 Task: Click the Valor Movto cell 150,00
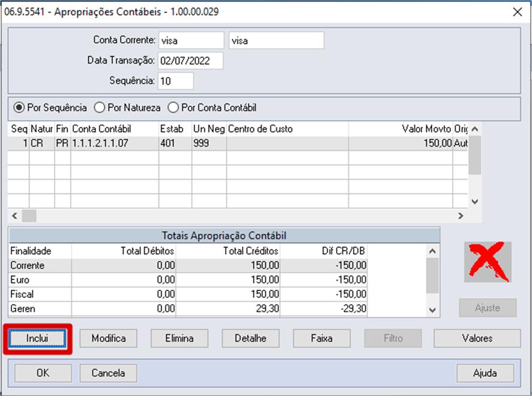point(401,144)
